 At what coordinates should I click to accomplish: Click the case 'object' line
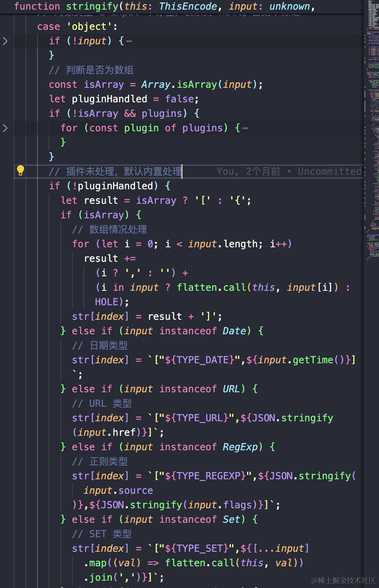[x=77, y=27]
